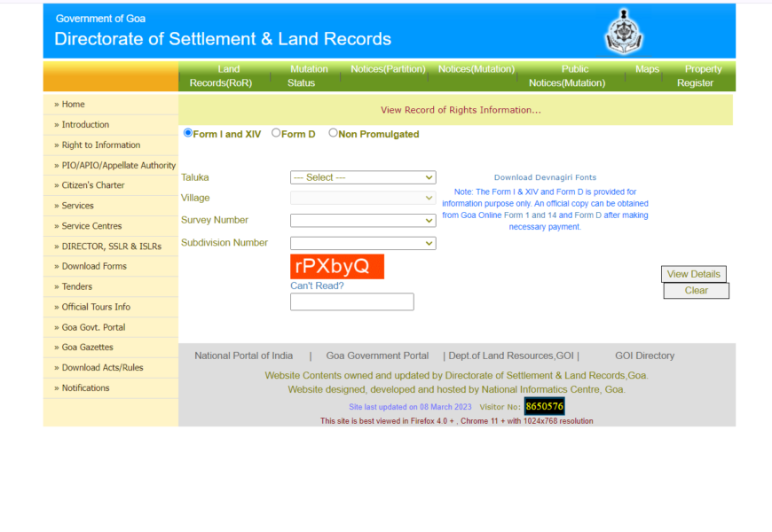
Task: Go to Notices(Partition) menu
Action: (388, 69)
